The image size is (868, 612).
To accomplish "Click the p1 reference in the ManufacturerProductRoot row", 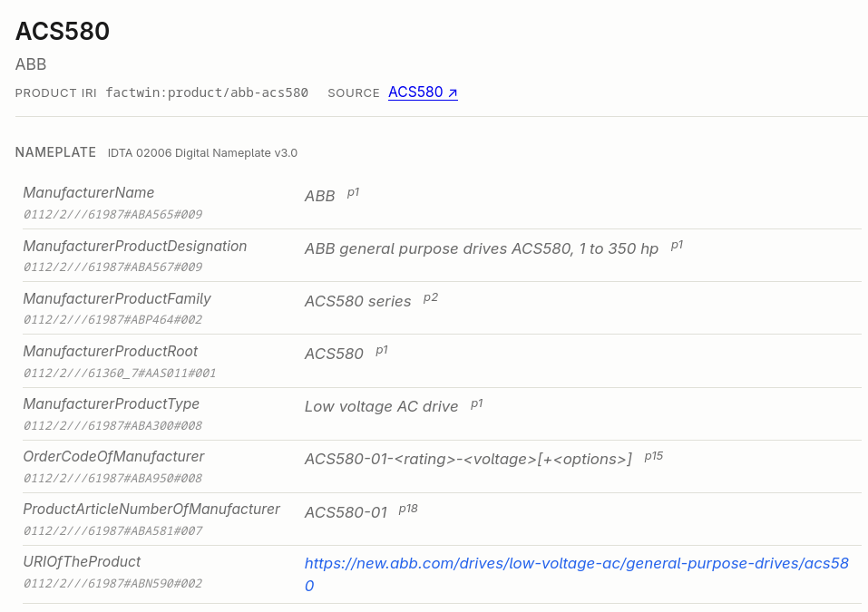I will (382, 350).
